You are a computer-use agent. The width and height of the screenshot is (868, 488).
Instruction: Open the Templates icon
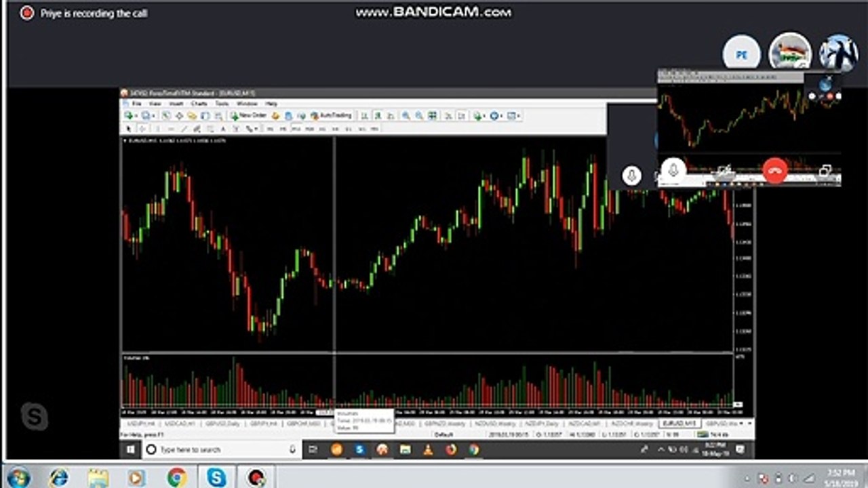point(511,116)
